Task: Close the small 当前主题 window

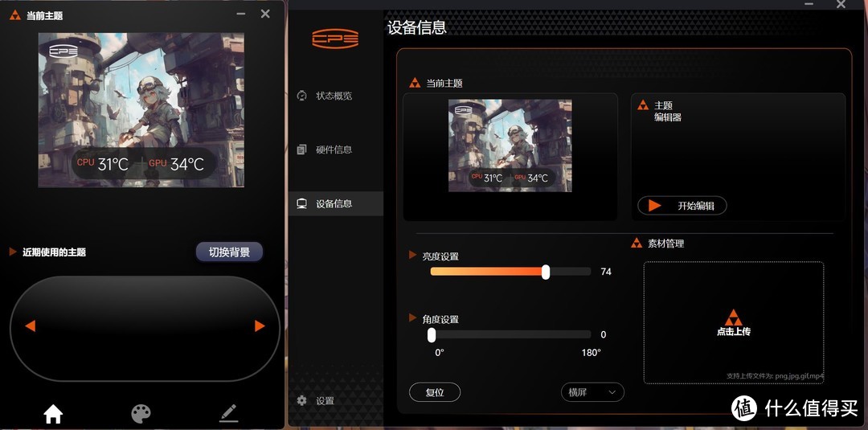Action: [x=266, y=14]
